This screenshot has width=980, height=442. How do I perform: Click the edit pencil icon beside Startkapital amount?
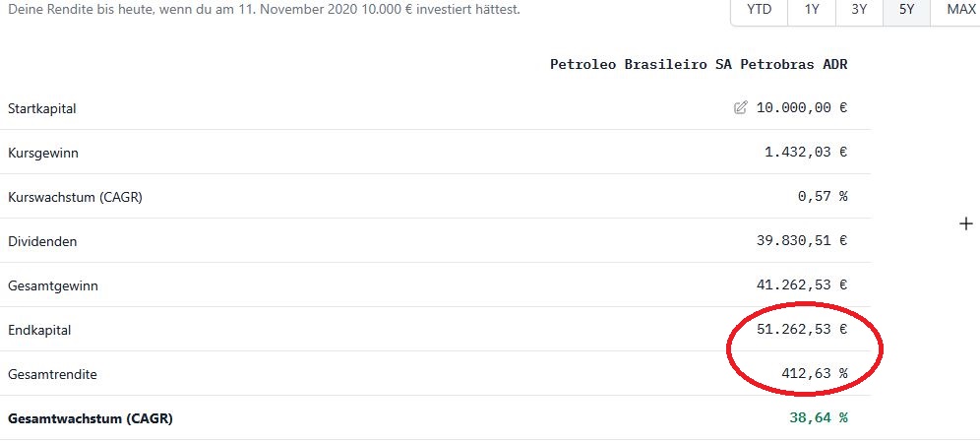[x=741, y=108]
